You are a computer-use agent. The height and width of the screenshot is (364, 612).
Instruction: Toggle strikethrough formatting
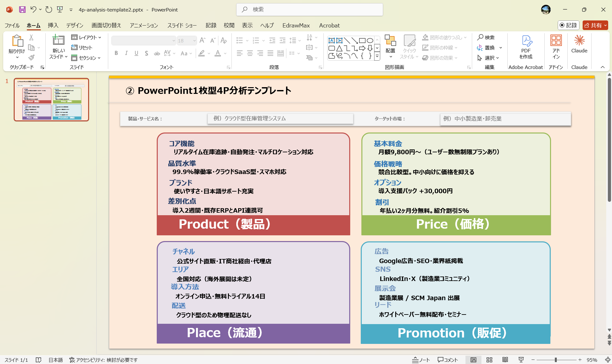pyautogui.click(x=157, y=53)
